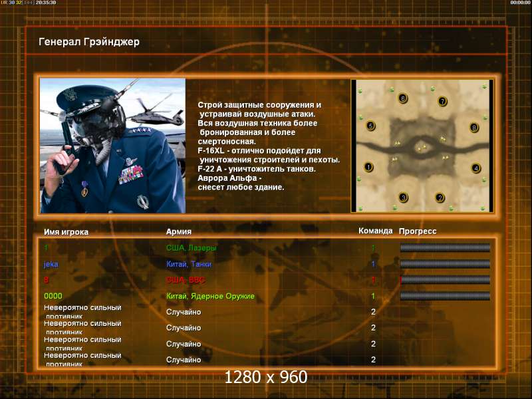Click army entry 'США, ВВС'
The image size is (532, 399).
pyautogui.click(x=186, y=280)
